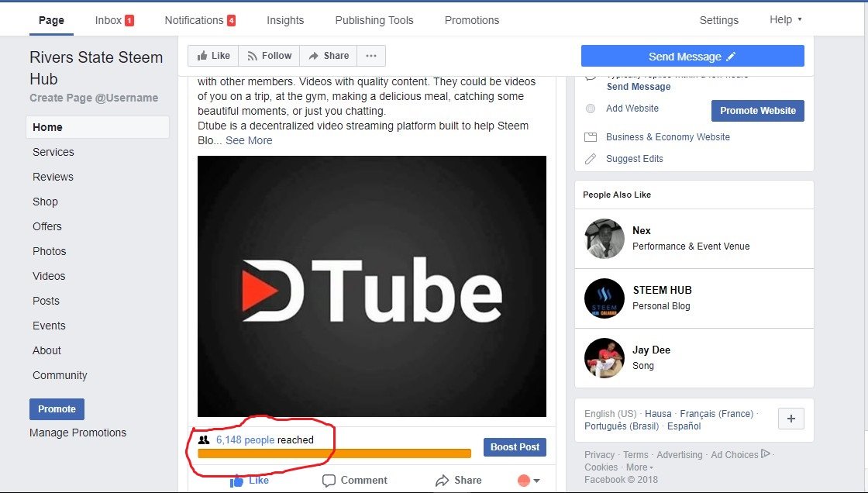Image resolution: width=868 pixels, height=493 pixels.
Task: Open Offers in the sidebar
Action: coord(47,226)
